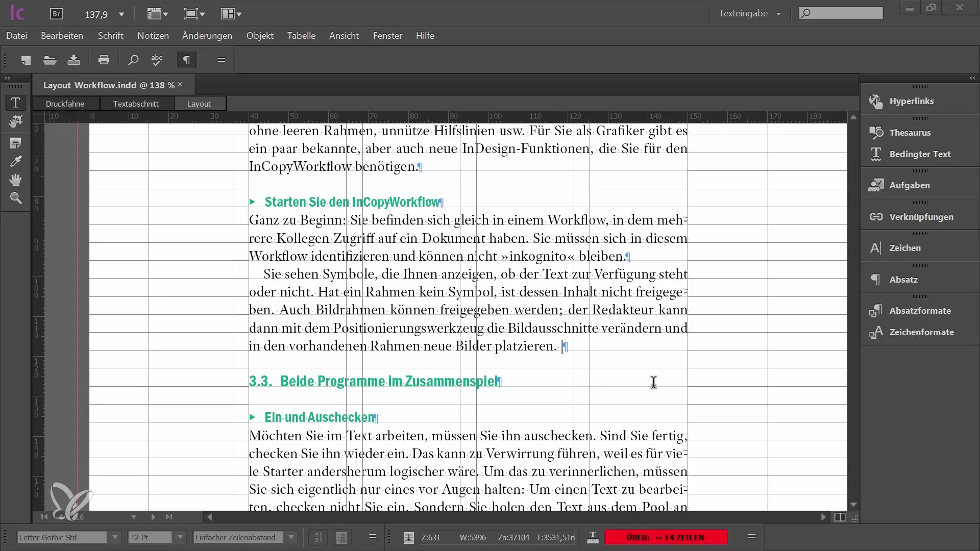The image size is (980, 551).
Task: Toggle split layout view icon
Action: [840, 517]
